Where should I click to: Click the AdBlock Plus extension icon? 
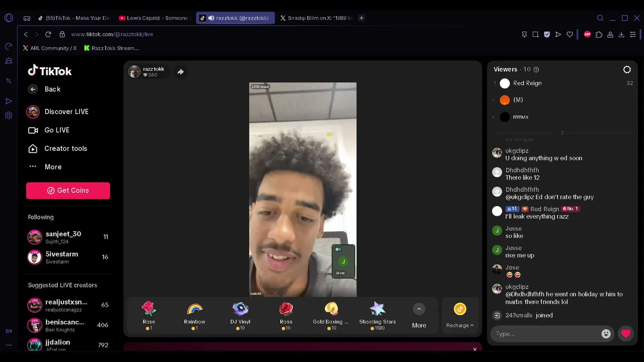pyautogui.click(x=587, y=34)
